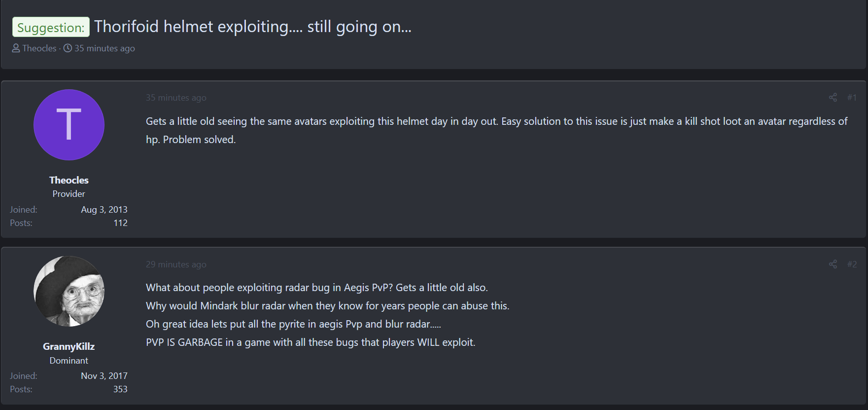Click the user icon beside Theocles in thread header

click(x=16, y=48)
